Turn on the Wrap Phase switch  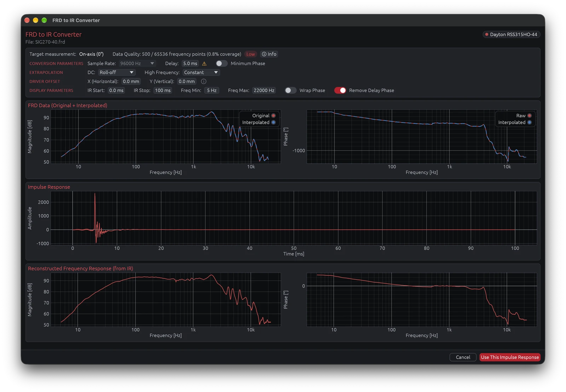(x=290, y=90)
